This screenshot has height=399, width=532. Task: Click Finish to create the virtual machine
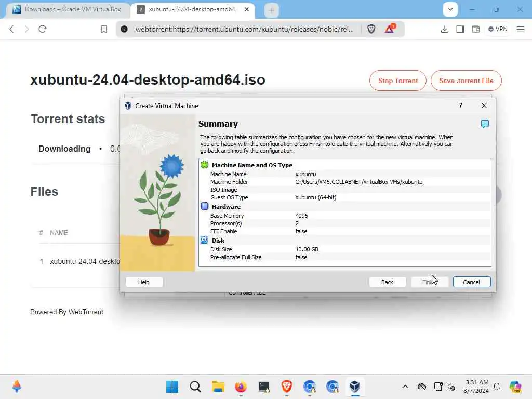click(430, 282)
